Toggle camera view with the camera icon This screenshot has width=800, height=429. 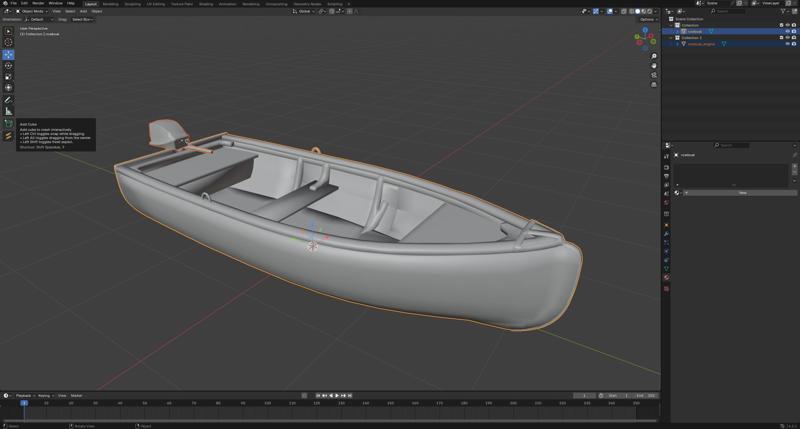(654, 75)
